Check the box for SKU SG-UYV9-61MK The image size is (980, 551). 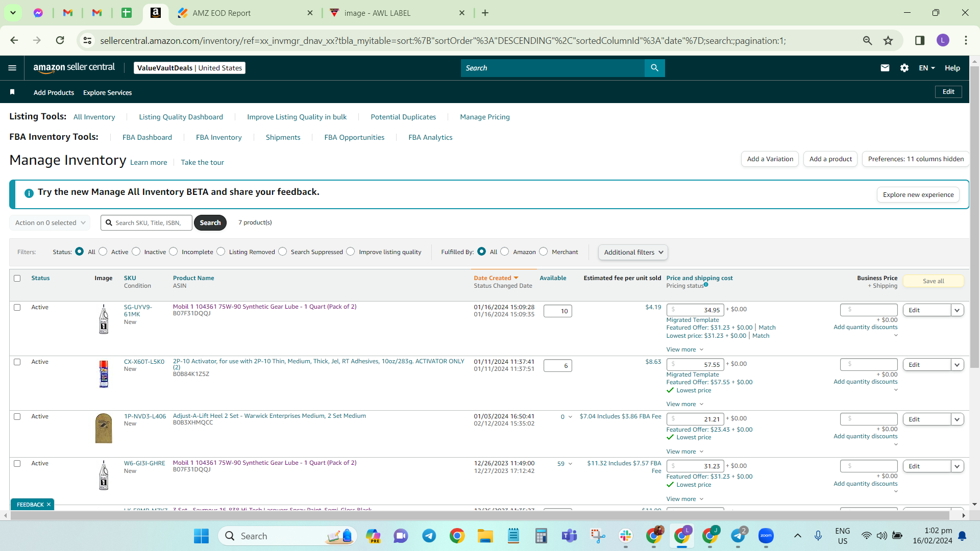click(17, 308)
